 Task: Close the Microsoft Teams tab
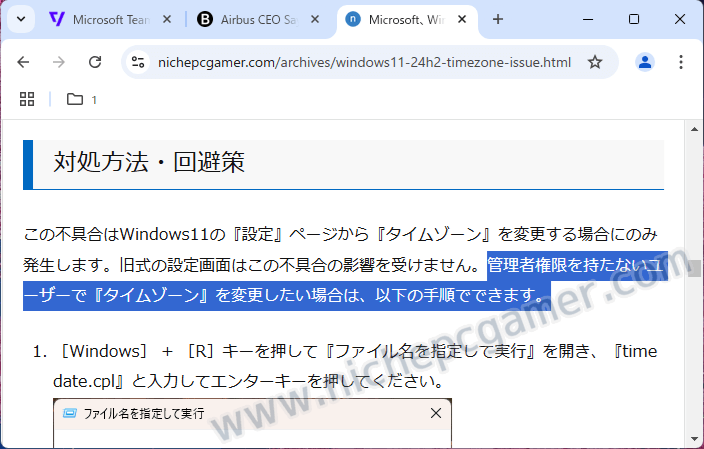167,19
